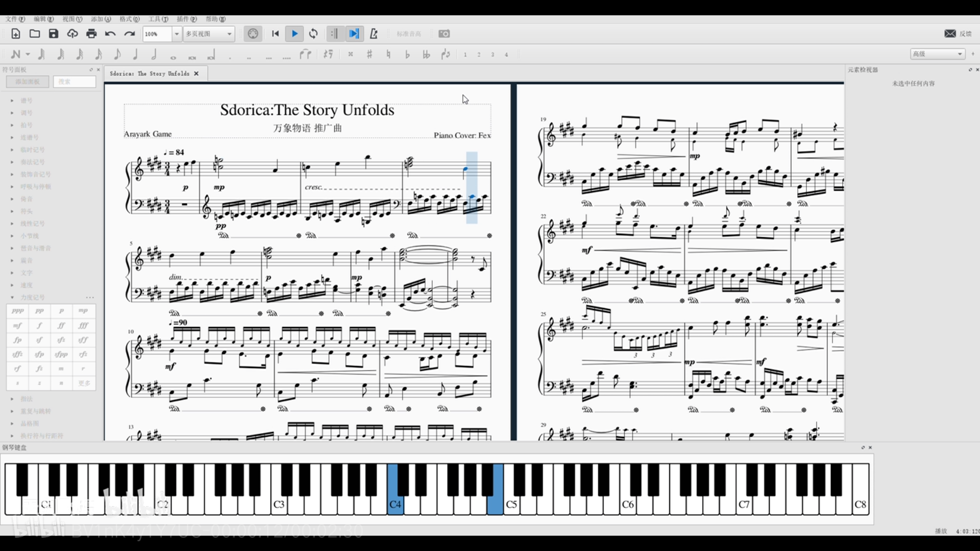Upload the score with the cloud icon
This screenshot has height=551, width=980.
click(x=72, y=34)
